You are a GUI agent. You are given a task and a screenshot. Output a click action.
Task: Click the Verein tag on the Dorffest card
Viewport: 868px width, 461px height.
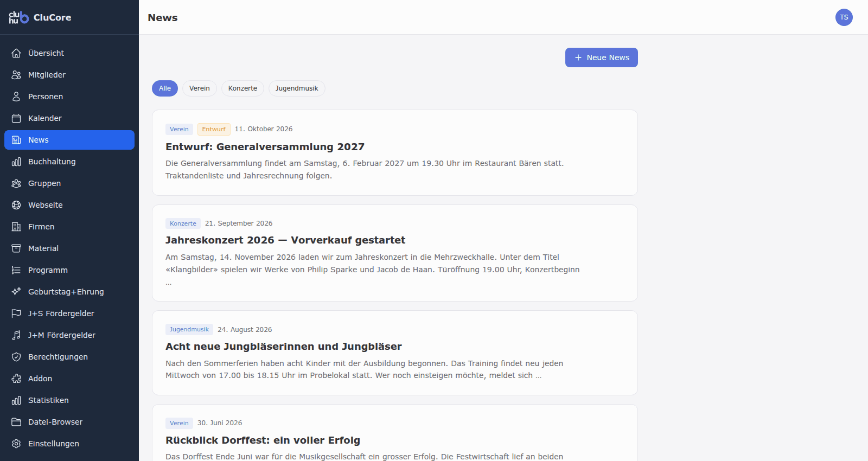pyautogui.click(x=179, y=423)
